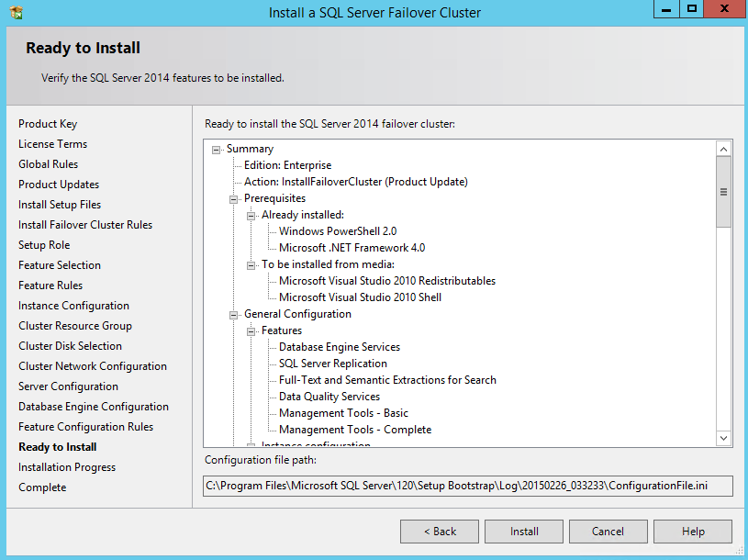Select the Database Engine Configuration step
This screenshot has width=748, height=560.
pos(94,407)
